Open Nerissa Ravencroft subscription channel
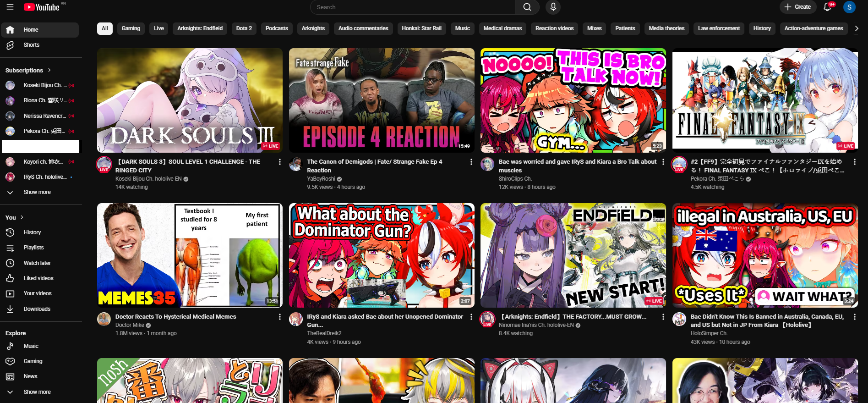Image resolution: width=868 pixels, height=403 pixels. point(40,116)
